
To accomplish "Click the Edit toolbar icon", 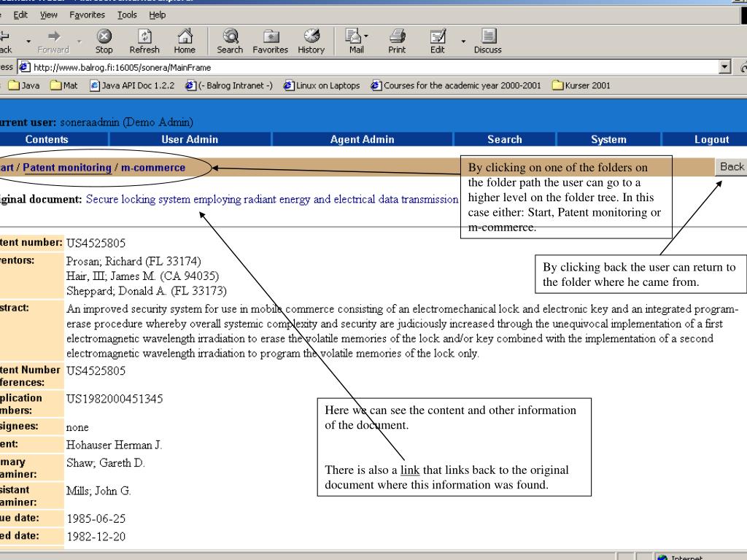I will (438, 41).
